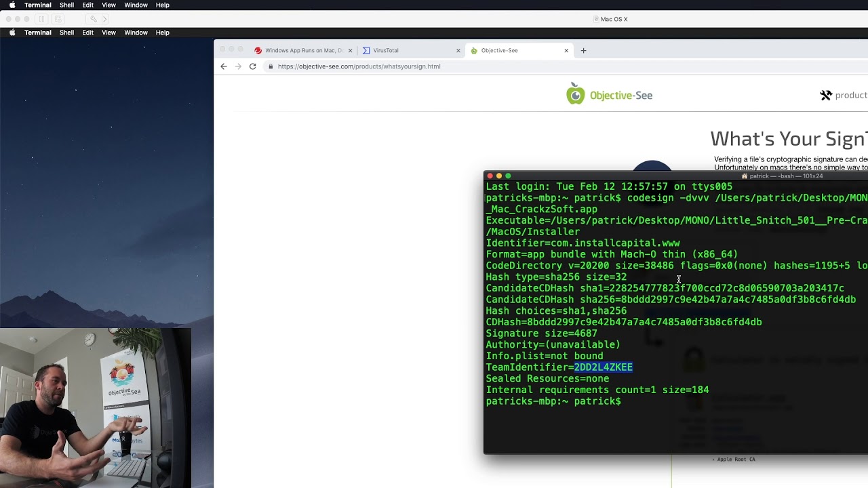Go back in the browser
Screen dimensions: 868x488
pos(224,66)
